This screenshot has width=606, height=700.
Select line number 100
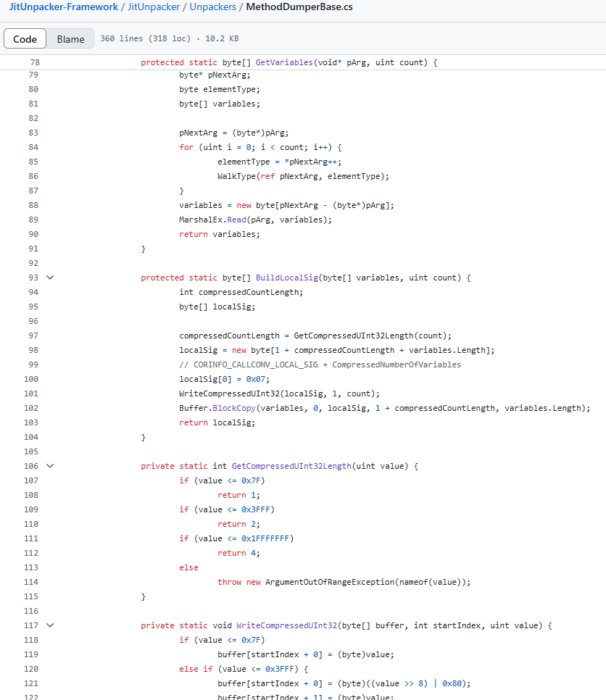point(31,379)
